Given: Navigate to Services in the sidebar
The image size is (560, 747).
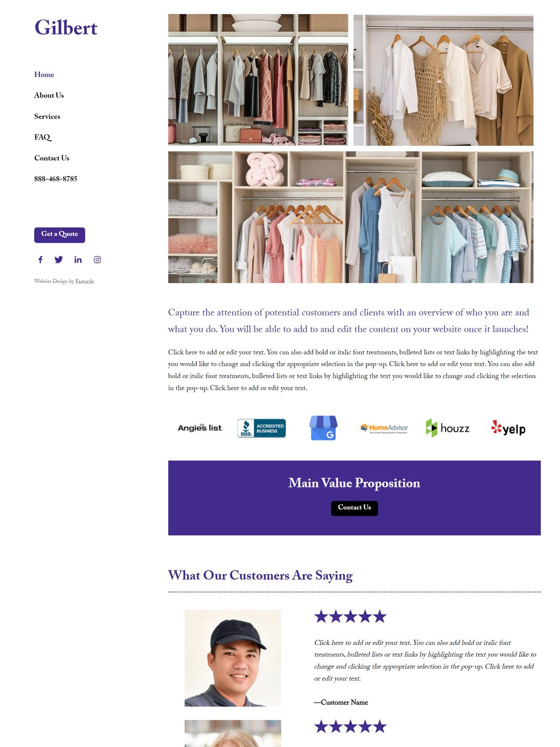Looking at the screenshot, I should pyautogui.click(x=47, y=116).
